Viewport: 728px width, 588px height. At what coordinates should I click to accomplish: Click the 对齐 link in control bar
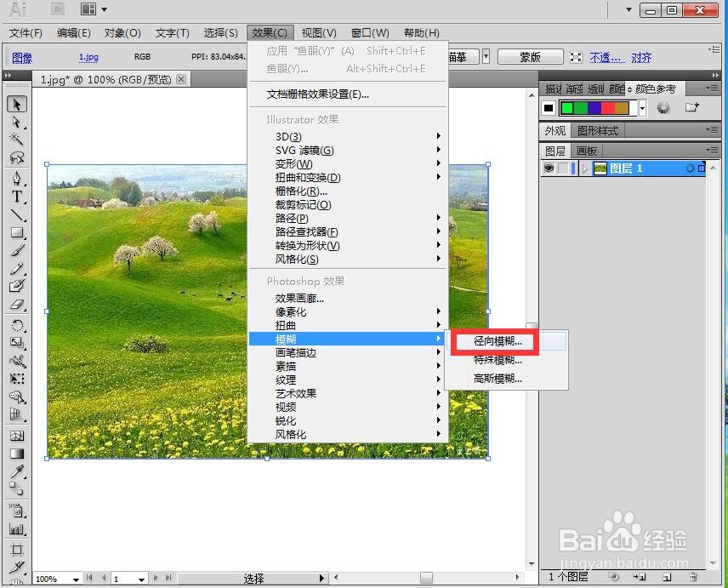[x=641, y=58]
